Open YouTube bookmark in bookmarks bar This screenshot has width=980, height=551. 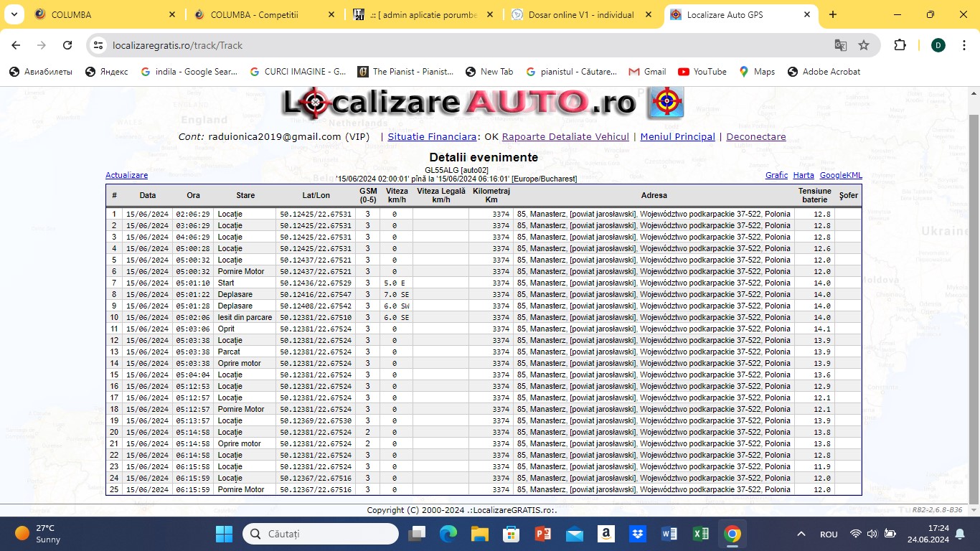coord(702,72)
